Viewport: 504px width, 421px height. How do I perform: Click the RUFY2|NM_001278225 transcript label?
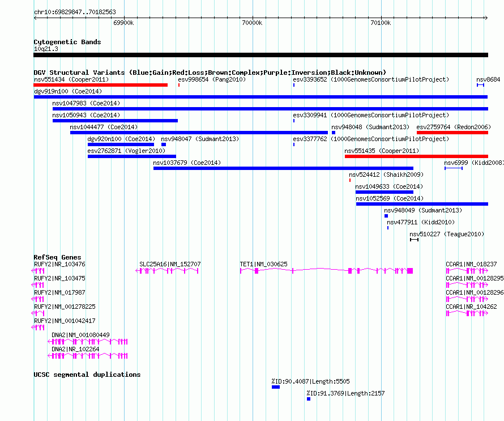pyautogui.click(x=65, y=307)
